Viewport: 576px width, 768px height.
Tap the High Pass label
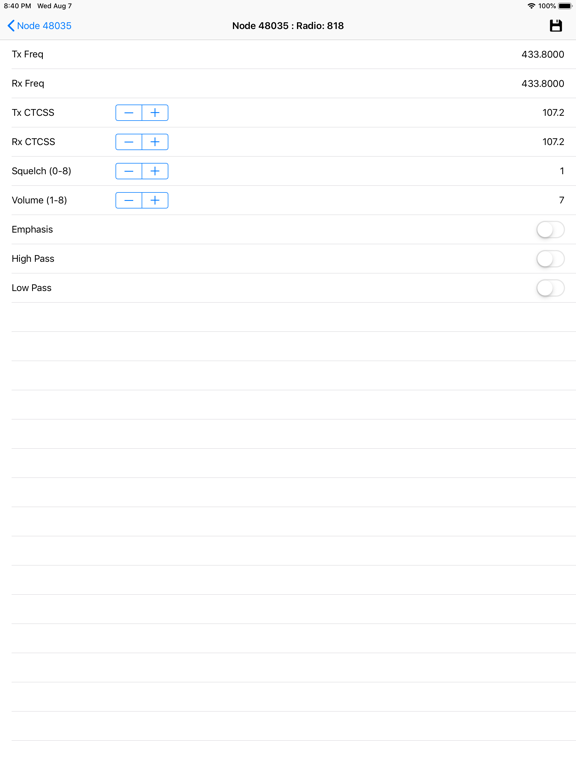(33, 259)
